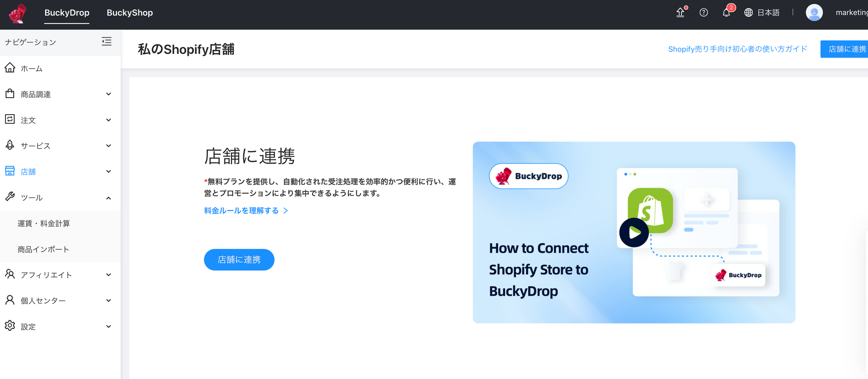
Task: Click the marketing username
Action: [852, 13]
